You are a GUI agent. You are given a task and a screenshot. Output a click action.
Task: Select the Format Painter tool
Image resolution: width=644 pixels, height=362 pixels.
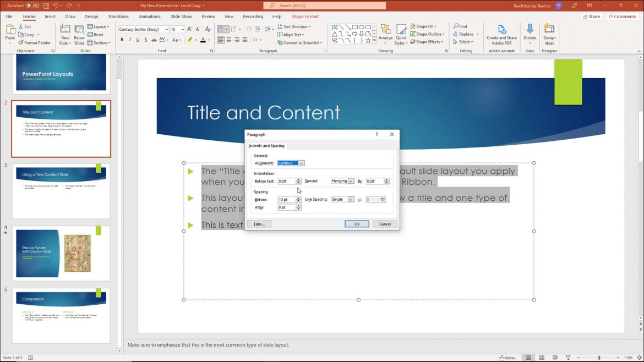[35, 42]
